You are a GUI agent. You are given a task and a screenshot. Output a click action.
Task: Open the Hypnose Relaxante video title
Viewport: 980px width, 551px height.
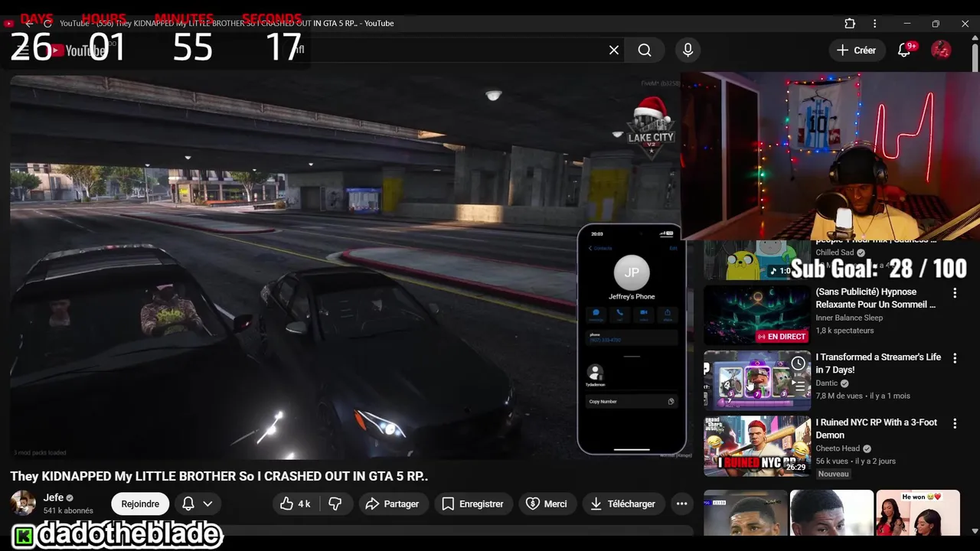pos(877,298)
